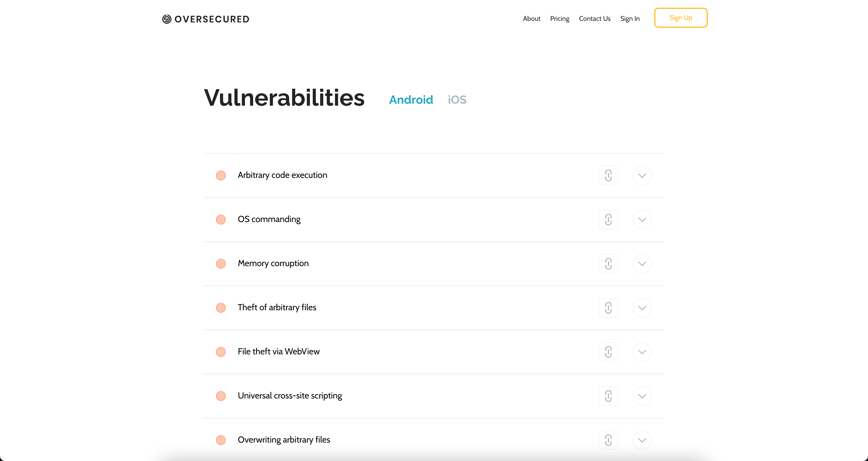Copy link for Theft of arbitrary files
Image resolution: width=868 pixels, height=461 pixels.
tap(608, 308)
